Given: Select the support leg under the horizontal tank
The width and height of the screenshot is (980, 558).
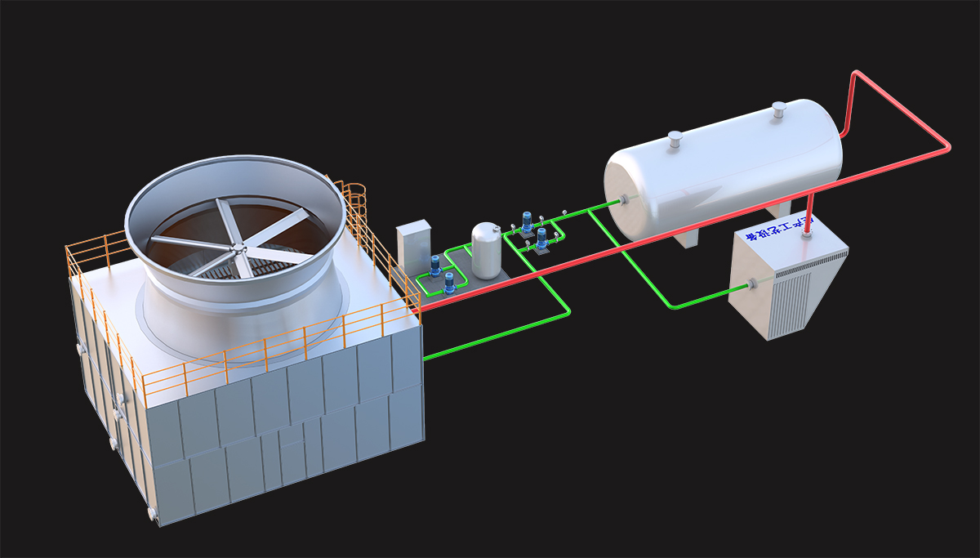Looking at the screenshot, I should point(686,237).
